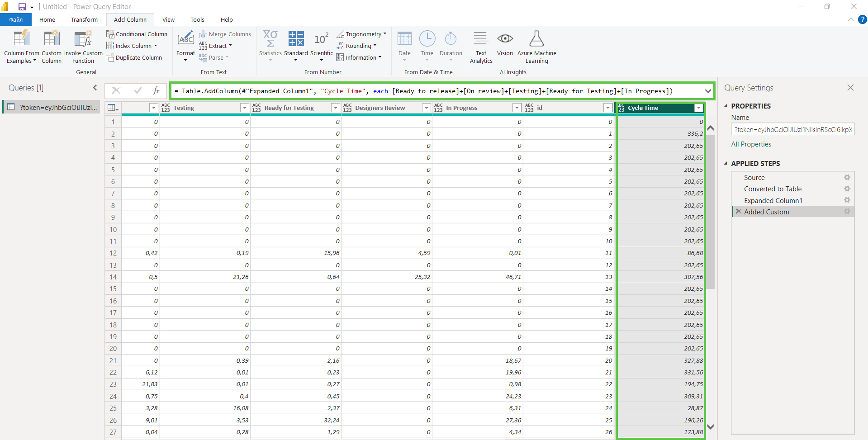Delete the Added Custom step

pyautogui.click(x=739, y=212)
